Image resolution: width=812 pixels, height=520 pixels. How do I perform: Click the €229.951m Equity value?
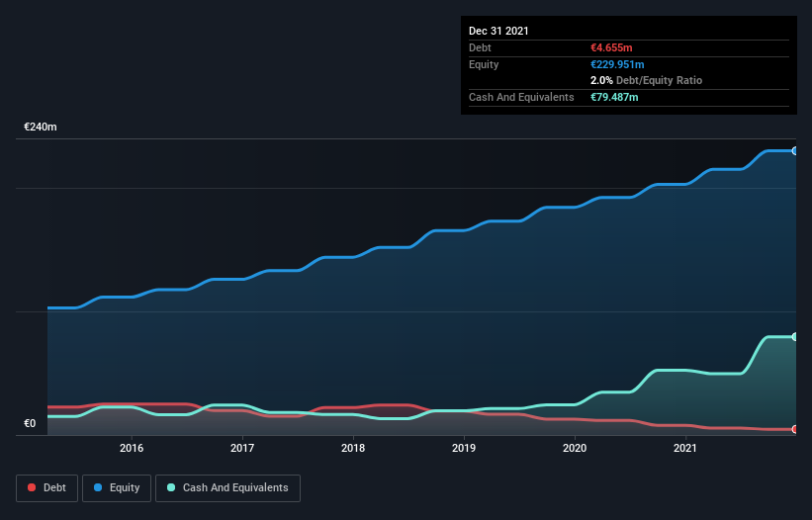click(x=617, y=64)
